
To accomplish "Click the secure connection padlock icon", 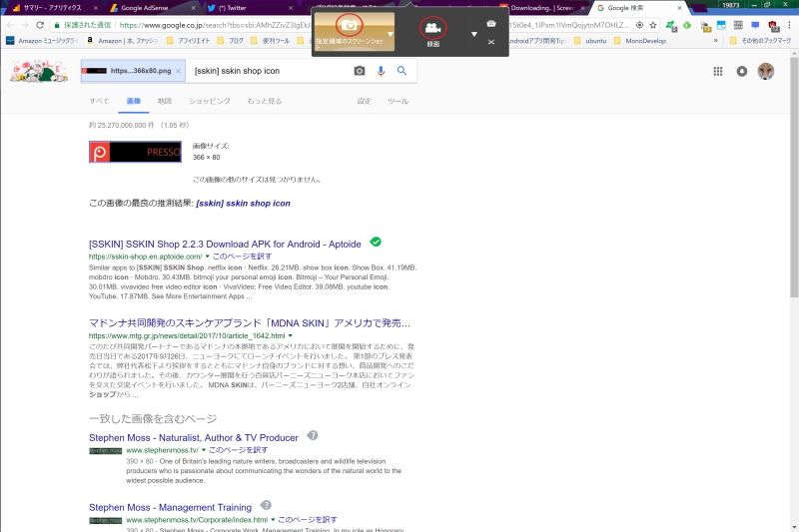I will (x=57, y=24).
